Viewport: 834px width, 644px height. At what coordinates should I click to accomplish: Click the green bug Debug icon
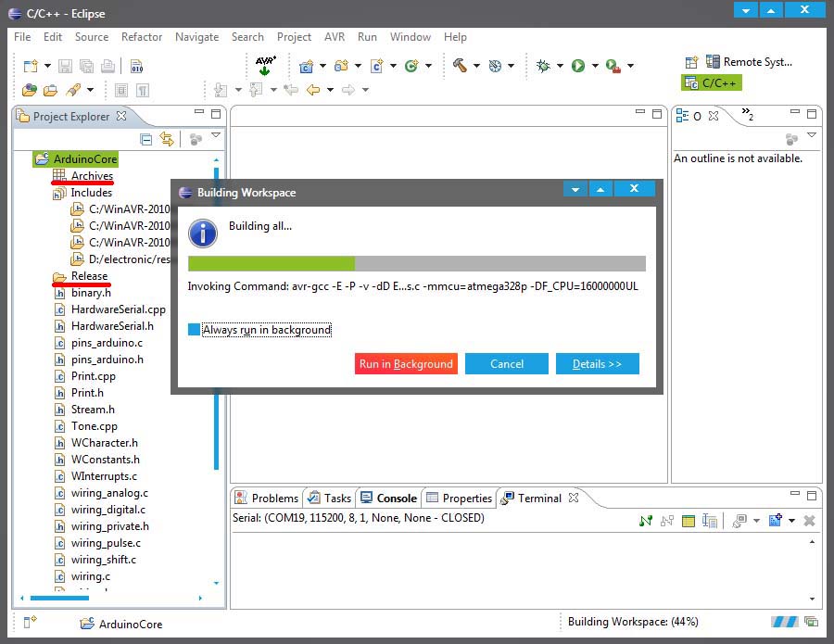point(543,66)
